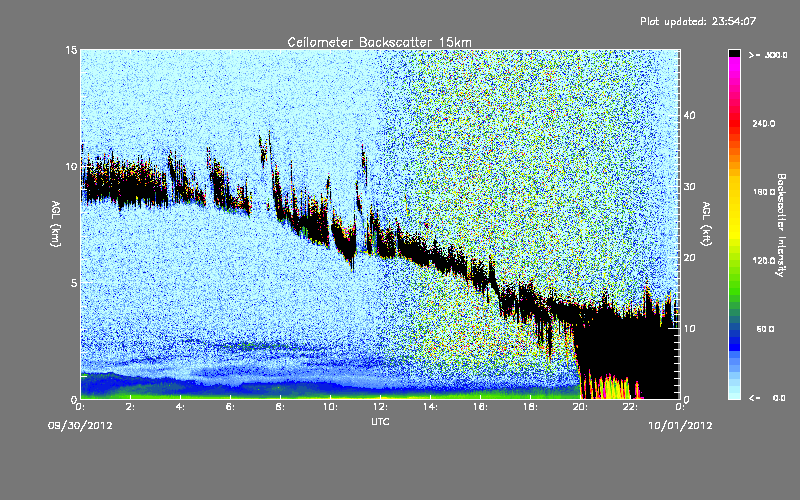Click the 10 kft tick label on right axis
This screenshot has height=500, width=800.
click(689, 329)
